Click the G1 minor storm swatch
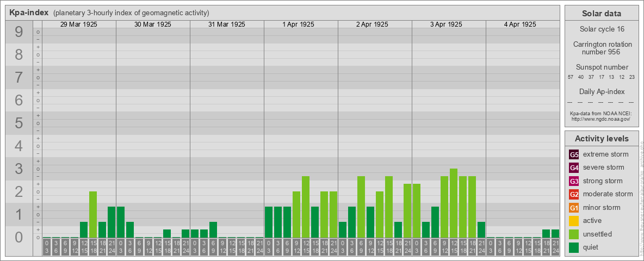Image resolution: width=644 pixels, height=261 pixels. 574,208
